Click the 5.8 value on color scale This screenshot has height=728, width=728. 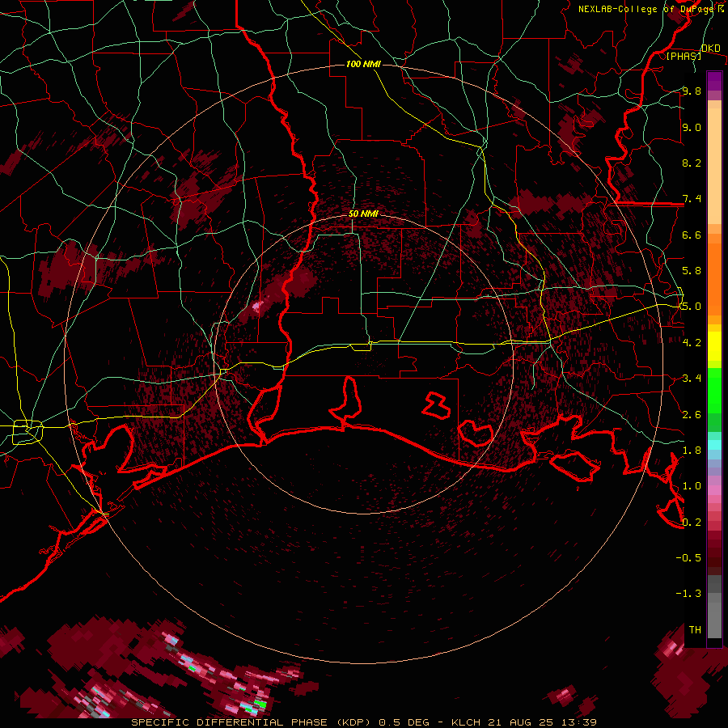692,271
